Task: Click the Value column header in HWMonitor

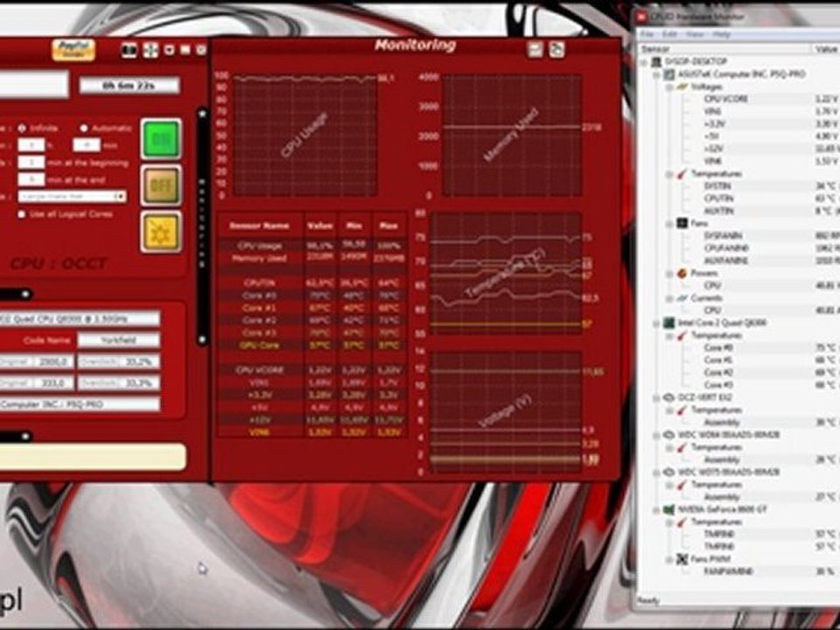Action: click(x=827, y=49)
